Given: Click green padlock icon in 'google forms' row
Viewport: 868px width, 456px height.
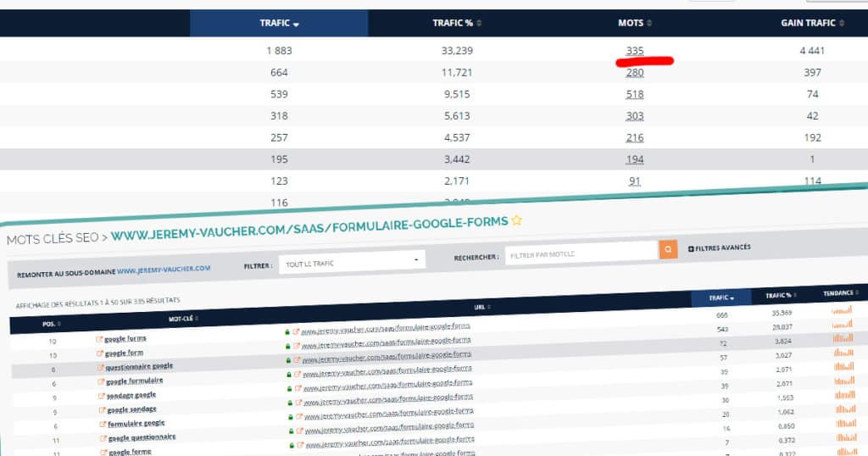Looking at the screenshot, I should tap(287, 332).
